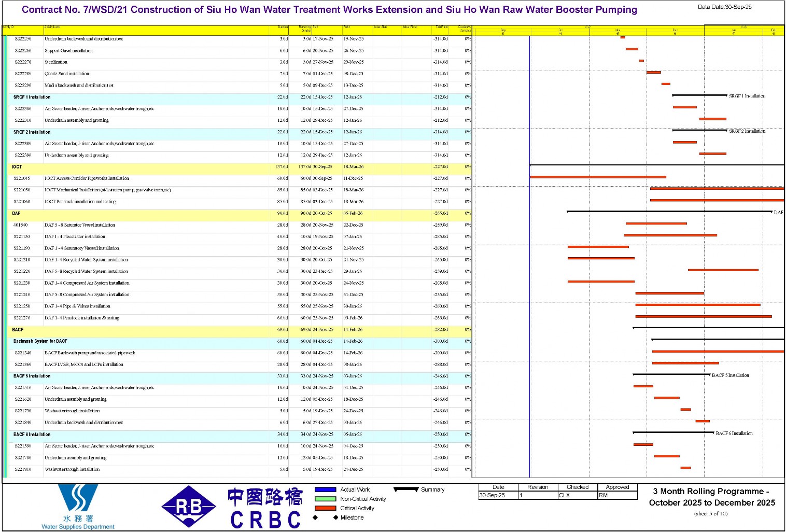Select the SRGF 1 Installation group row
Screen dimensions: 786x532
pos(237,97)
